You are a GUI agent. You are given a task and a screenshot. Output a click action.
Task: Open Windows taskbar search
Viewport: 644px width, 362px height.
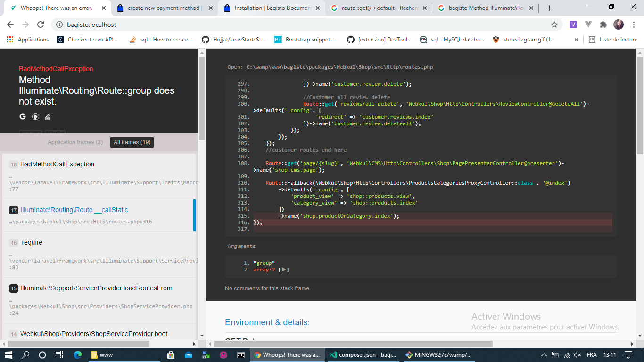click(25, 355)
